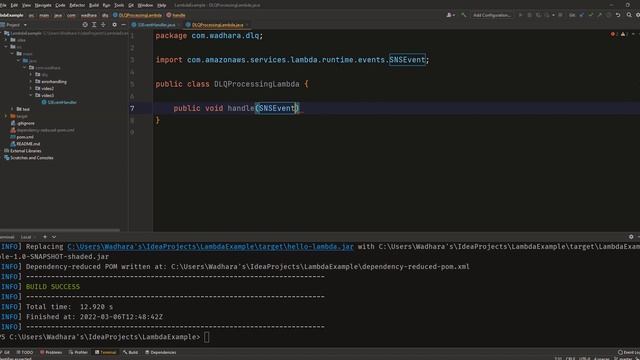The width and height of the screenshot is (640, 360).
Task: Select dependency-reduced-pom.xml in project tree
Action: 42,130
